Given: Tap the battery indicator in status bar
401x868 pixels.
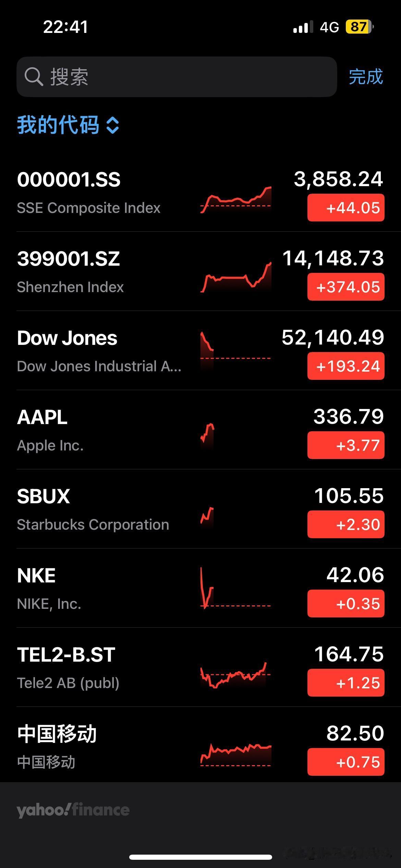Looking at the screenshot, I should click(359, 27).
